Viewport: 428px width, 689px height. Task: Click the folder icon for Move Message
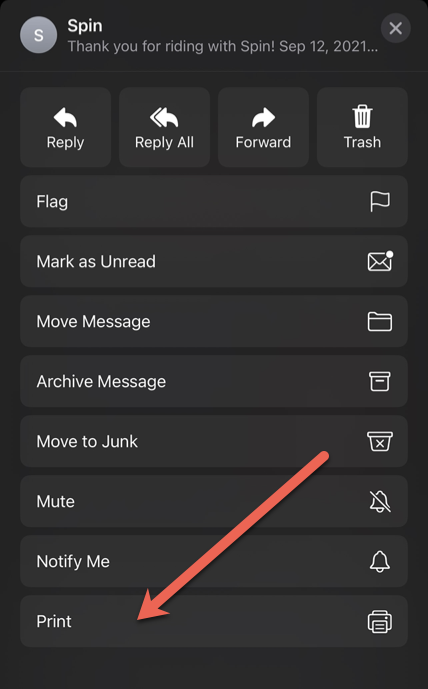pyautogui.click(x=380, y=322)
